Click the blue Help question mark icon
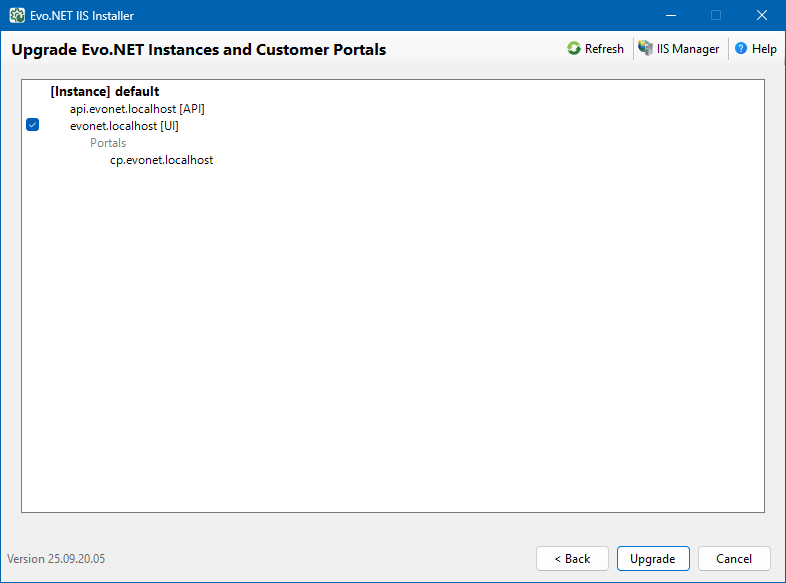The height and width of the screenshot is (583, 786). point(741,49)
